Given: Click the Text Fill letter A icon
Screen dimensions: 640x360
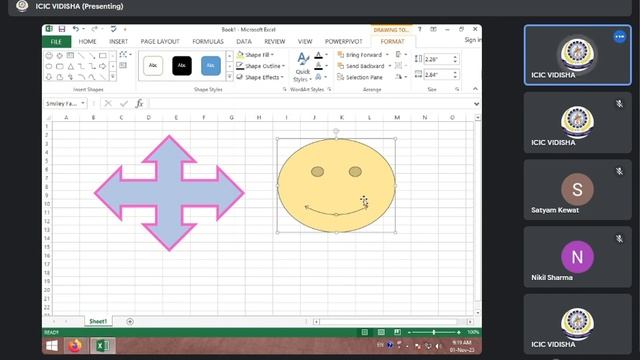Looking at the screenshot, I should [x=319, y=55].
